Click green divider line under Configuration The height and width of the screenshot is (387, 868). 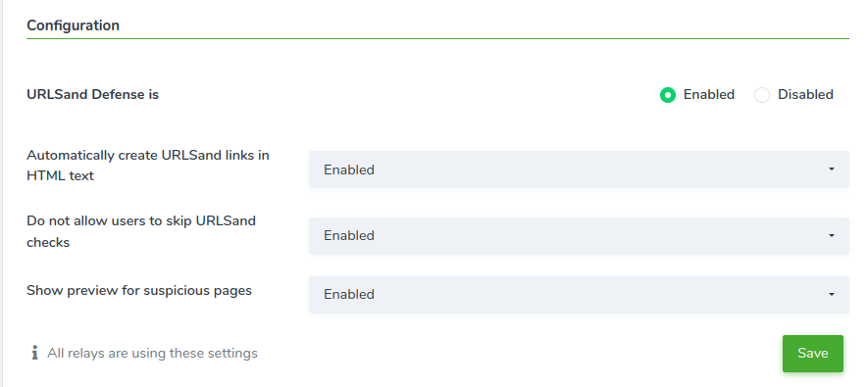(x=437, y=39)
